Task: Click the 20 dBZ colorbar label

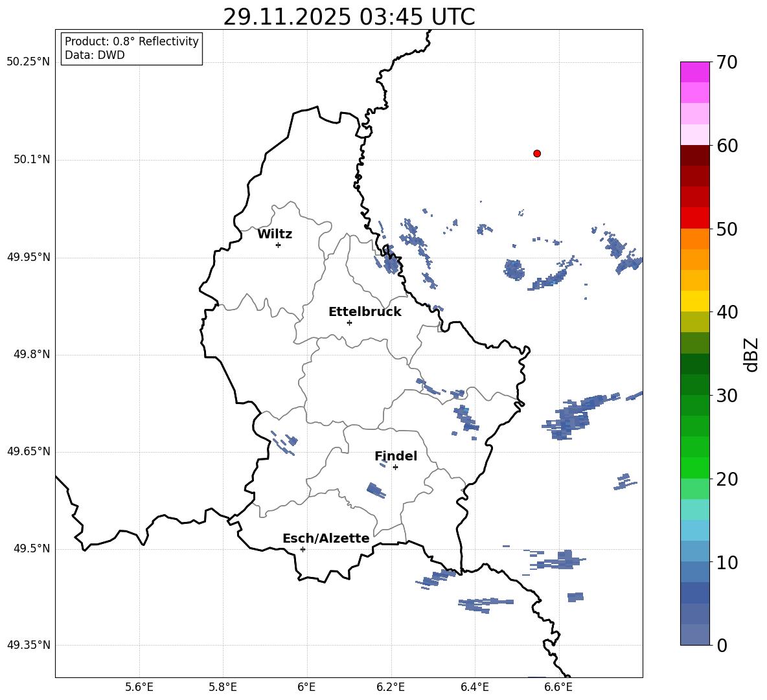Action: [x=727, y=479]
